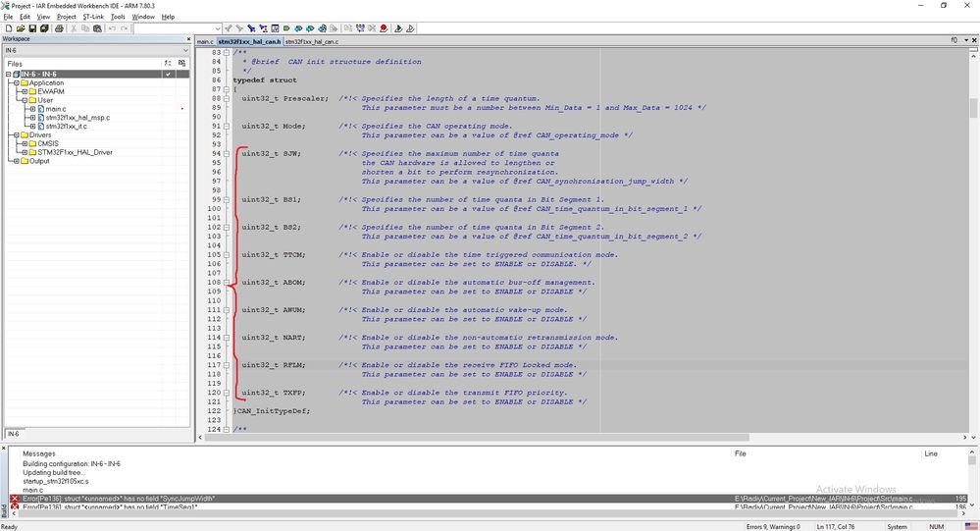
Task: Click the Open file toolbar icon
Action: coord(21,28)
